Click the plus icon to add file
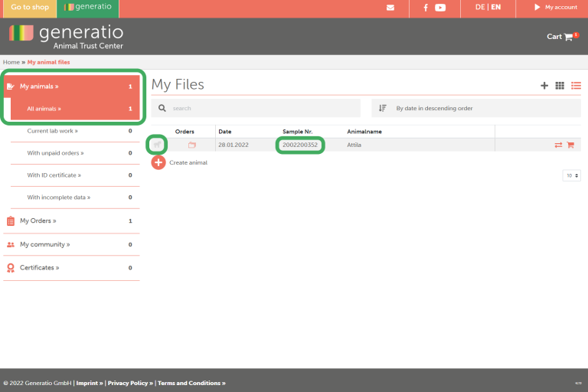This screenshot has height=392, width=588. [x=544, y=86]
